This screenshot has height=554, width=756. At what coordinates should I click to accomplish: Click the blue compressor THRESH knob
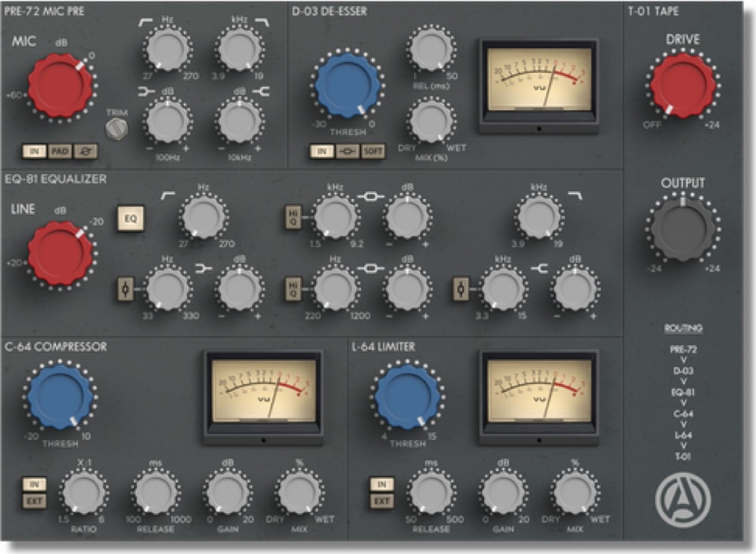point(60,395)
